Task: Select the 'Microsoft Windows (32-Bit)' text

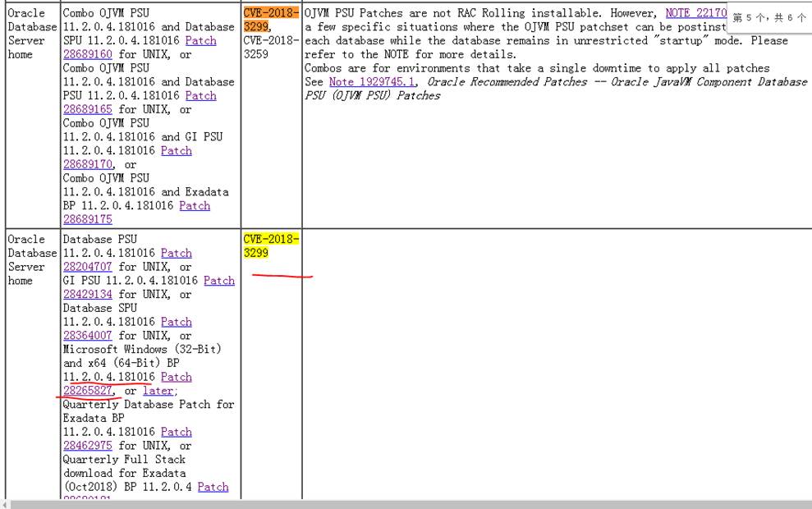Action: [142, 349]
